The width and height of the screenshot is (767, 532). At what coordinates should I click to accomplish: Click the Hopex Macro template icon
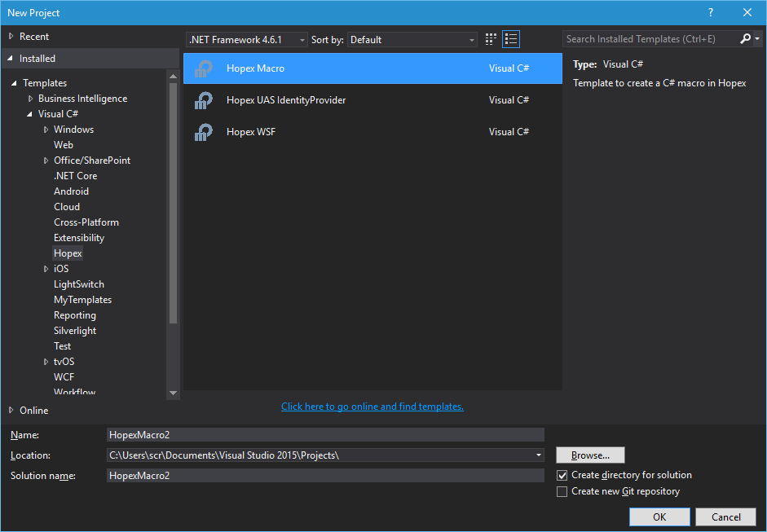(x=203, y=69)
